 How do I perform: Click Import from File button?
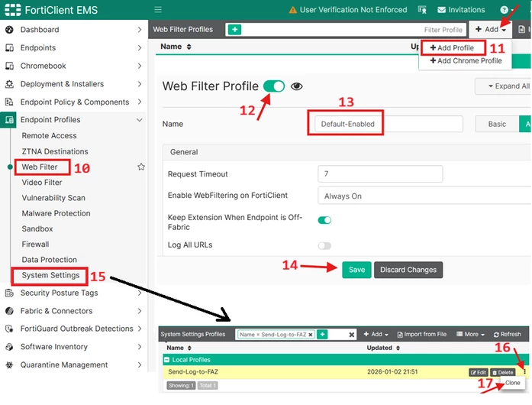click(x=421, y=335)
